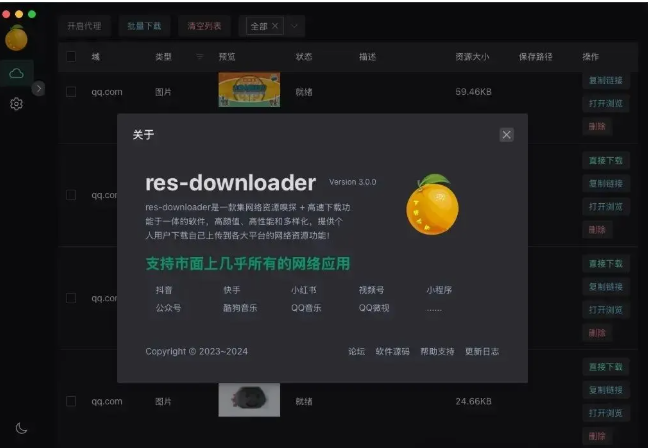
Task: Click the 视频号 platform label
Action: coord(372,290)
